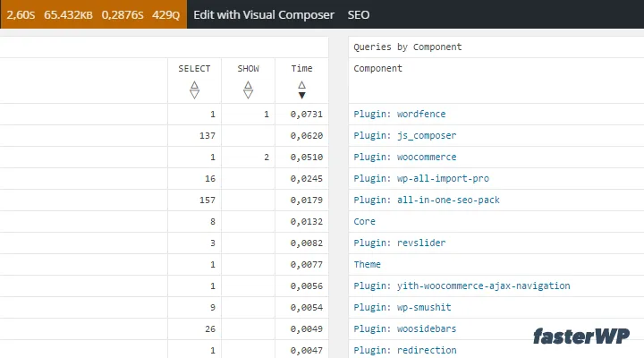Click the SHOW column header label
This screenshot has width=644, height=358.
(x=248, y=69)
